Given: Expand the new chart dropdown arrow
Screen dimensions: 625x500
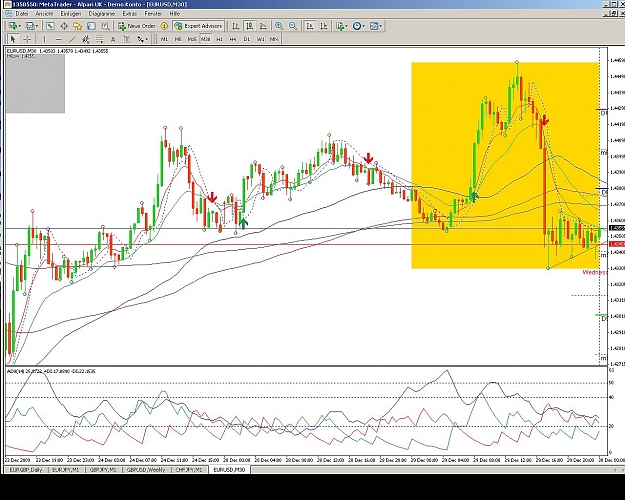Looking at the screenshot, I should (20, 26).
